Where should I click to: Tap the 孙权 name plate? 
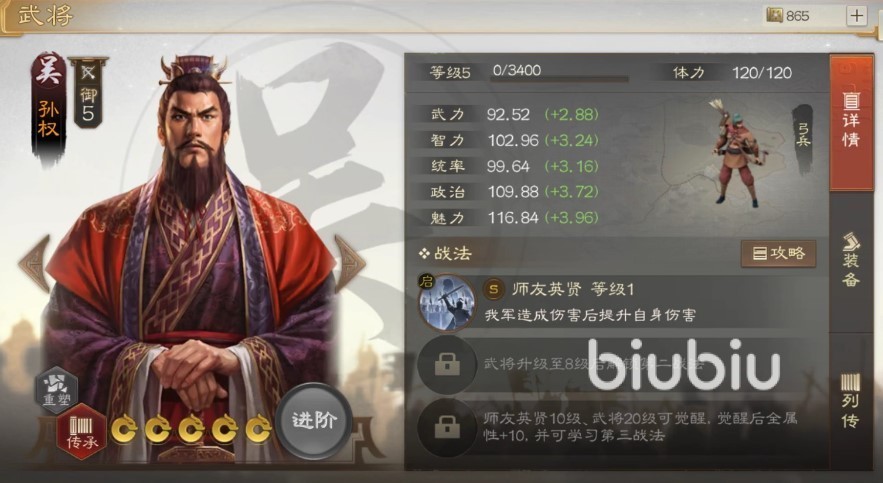coord(48,119)
